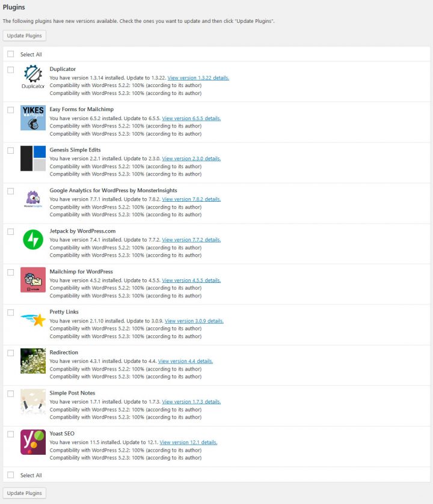
Task: Click the MonsterInsights monster icon
Action: click(33, 199)
